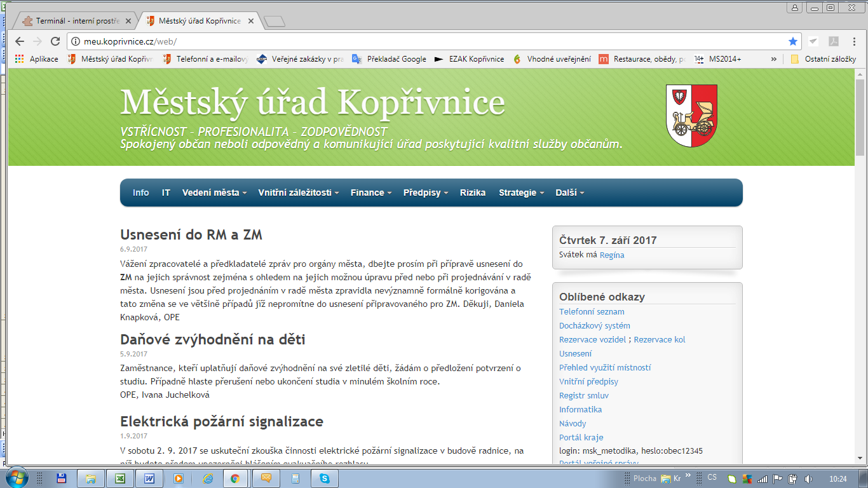
Task: Expand the Finance dropdown menu
Action: coord(371,193)
